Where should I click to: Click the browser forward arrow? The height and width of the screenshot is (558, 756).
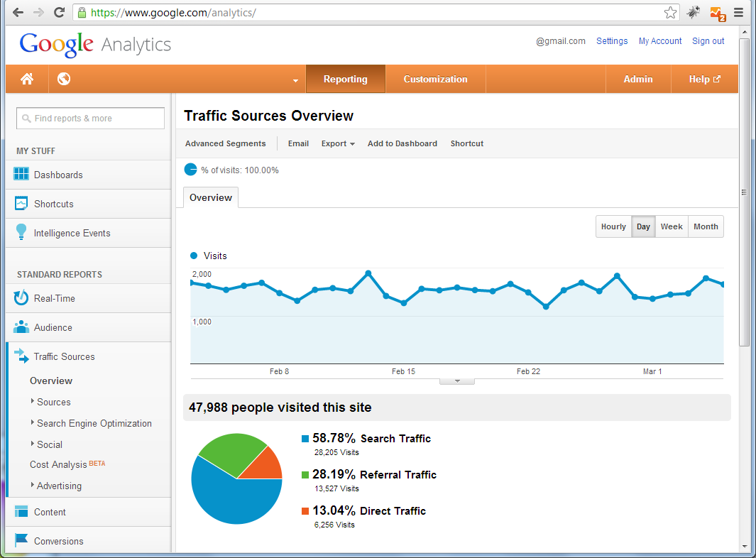click(x=38, y=13)
